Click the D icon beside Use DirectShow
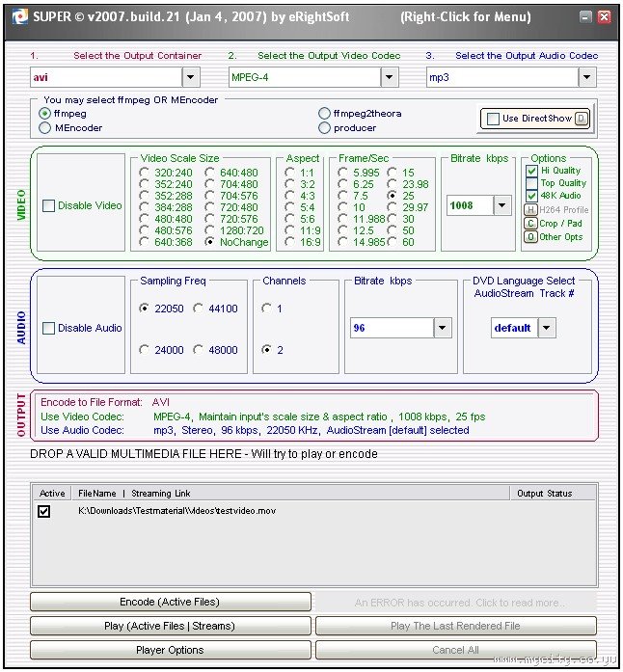623x672 pixels. point(581,119)
